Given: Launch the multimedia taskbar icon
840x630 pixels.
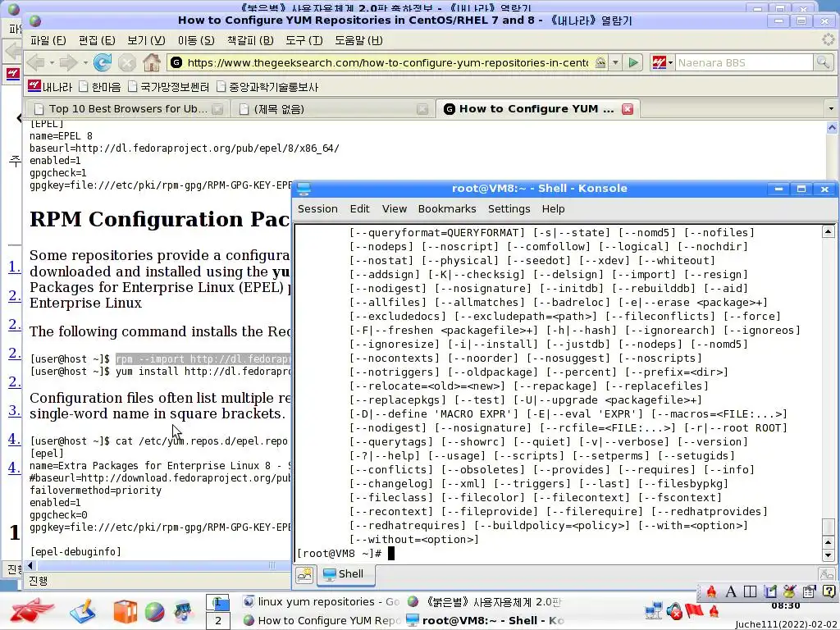Looking at the screenshot, I should point(183,612).
